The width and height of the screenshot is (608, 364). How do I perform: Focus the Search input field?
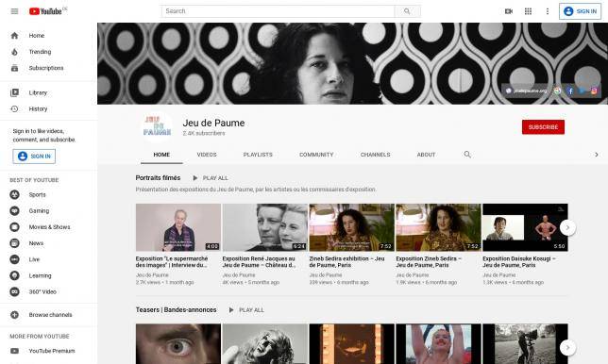[278, 11]
